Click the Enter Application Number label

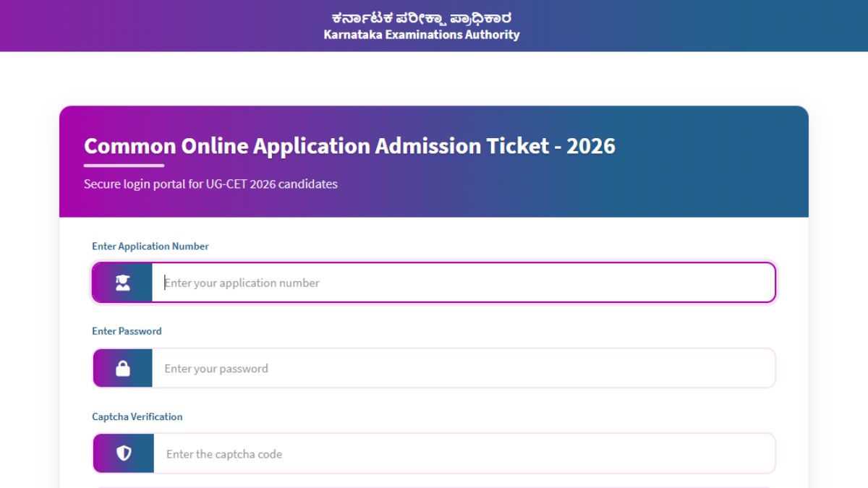coord(150,246)
